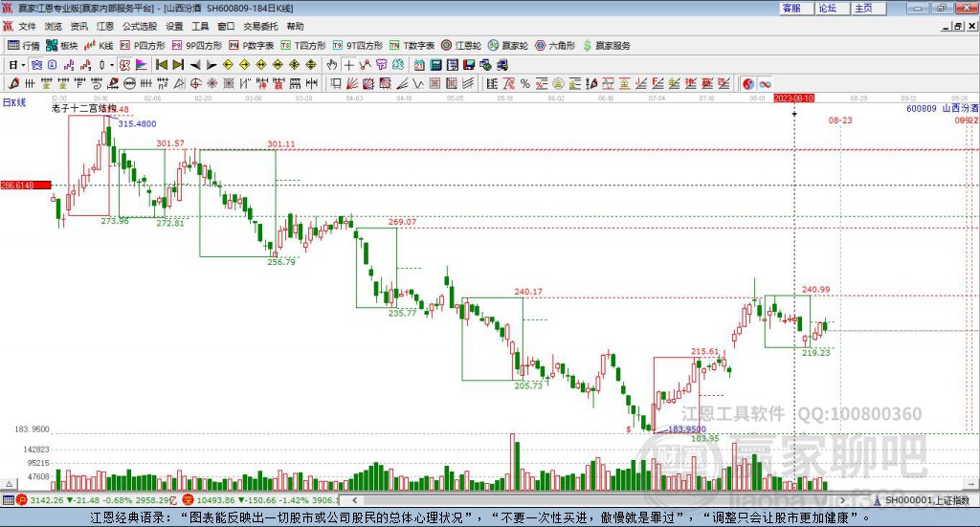
Task: Open the T数字表 number table
Action: [x=412, y=46]
